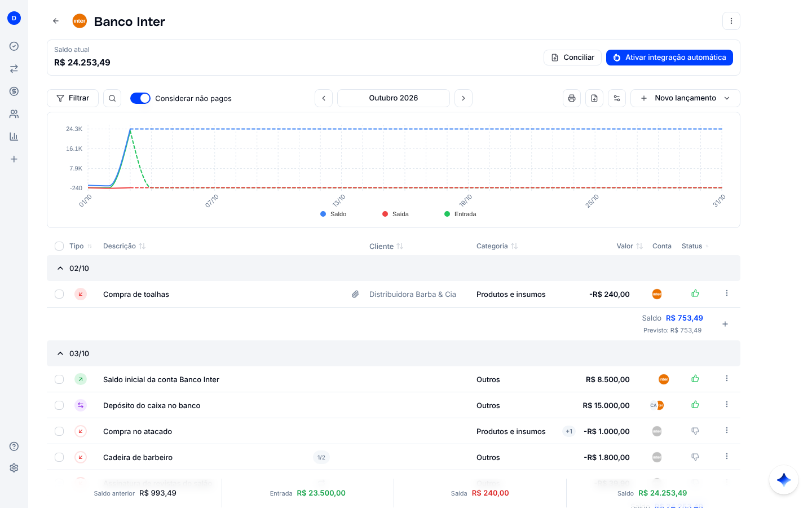Open the people icon in the sidebar
812x508 pixels.
coord(14,114)
